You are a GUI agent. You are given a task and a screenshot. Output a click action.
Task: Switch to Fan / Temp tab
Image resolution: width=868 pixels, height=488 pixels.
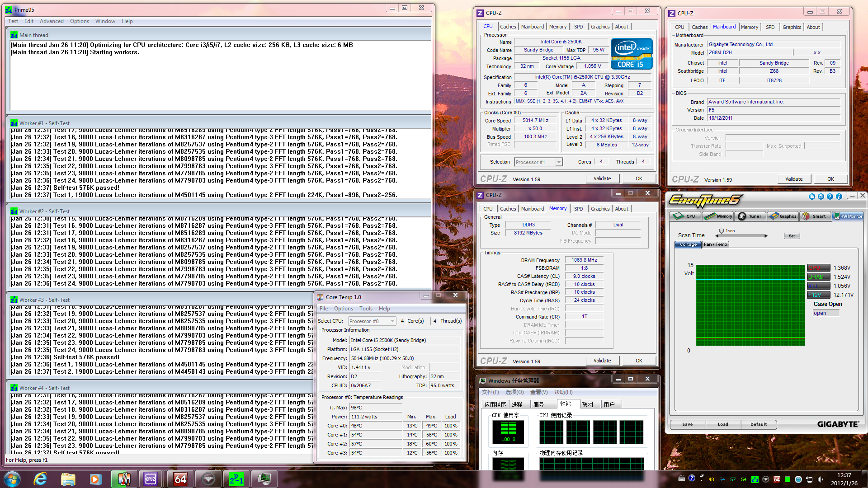pyautogui.click(x=715, y=244)
